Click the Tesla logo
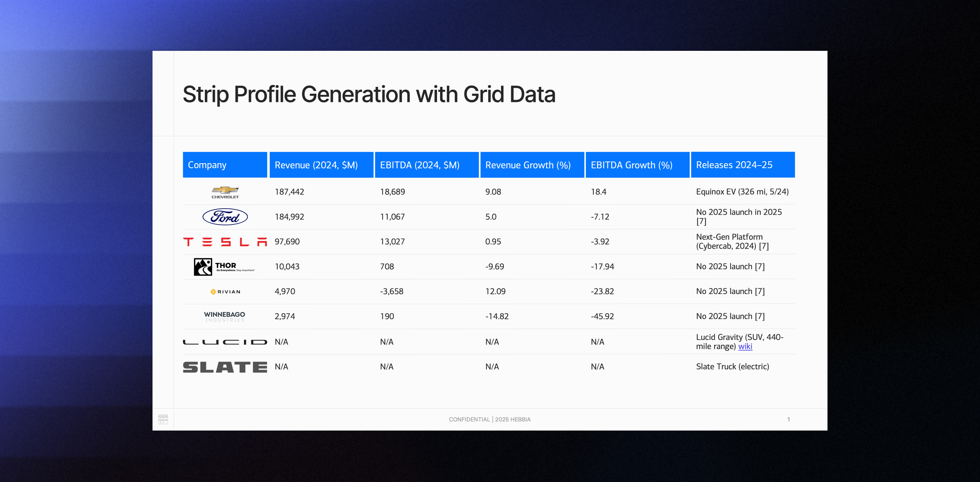This screenshot has height=482, width=980. (225, 242)
